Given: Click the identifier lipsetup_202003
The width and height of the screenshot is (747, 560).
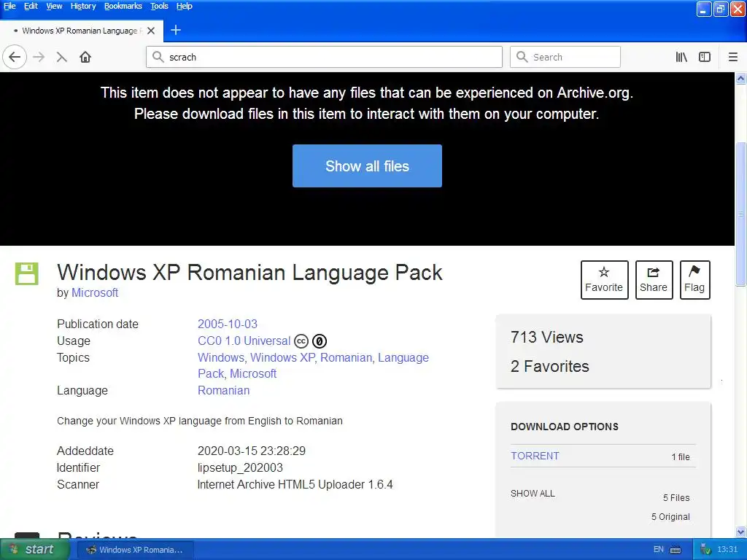Looking at the screenshot, I should pyautogui.click(x=240, y=467).
